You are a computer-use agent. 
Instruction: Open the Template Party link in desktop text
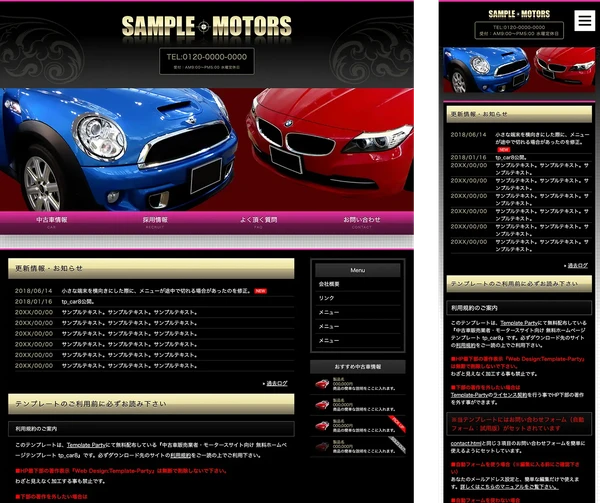pyautogui.click(x=86, y=445)
